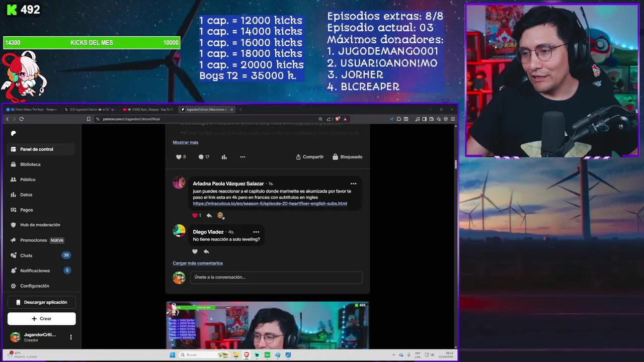The image size is (644, 362).
Task: Click JugandorCriti creator profile avatar
Action: click(x=16, y=337)
